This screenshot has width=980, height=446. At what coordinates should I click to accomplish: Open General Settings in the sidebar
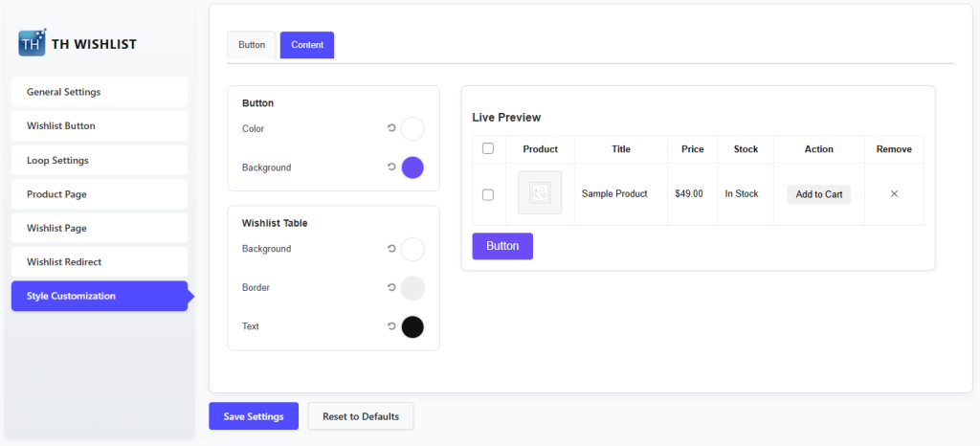point(100,92)
